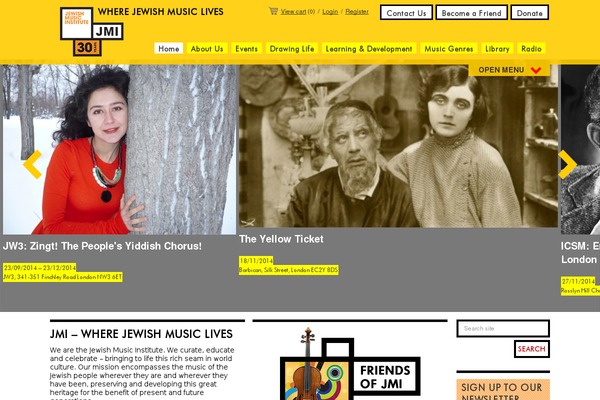Click the shopping cart icon
This screenshot has width=600, height=400.
[x=273, y=11]
